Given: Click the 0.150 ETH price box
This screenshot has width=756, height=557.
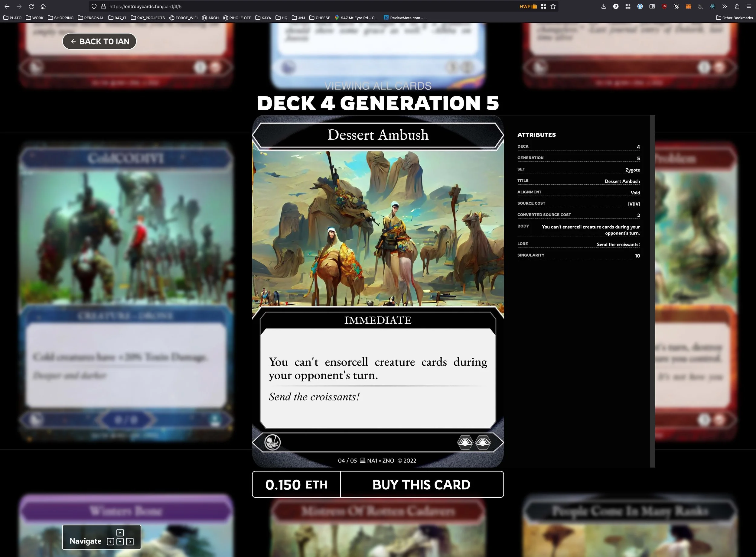Looking at the screenshot, I should 296,484.
